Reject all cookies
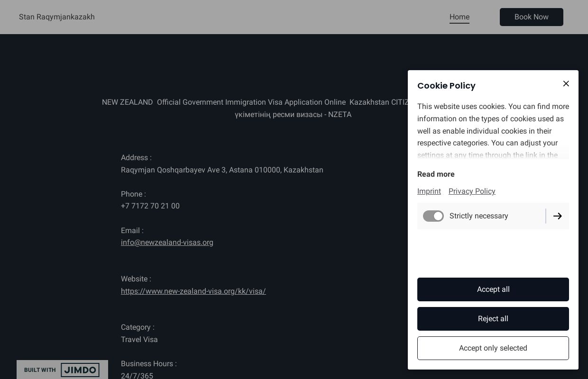Image resolution: width=588 pixels, height=379 pixels. (493, 319)
